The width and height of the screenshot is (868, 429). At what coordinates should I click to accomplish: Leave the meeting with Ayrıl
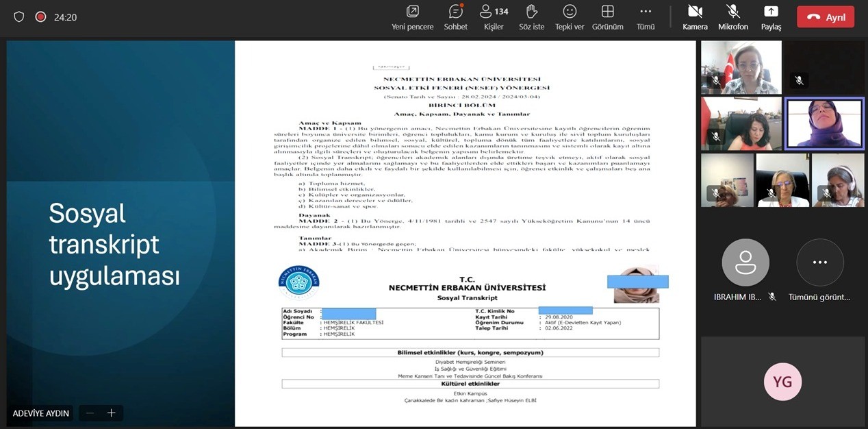click(826, 17)
